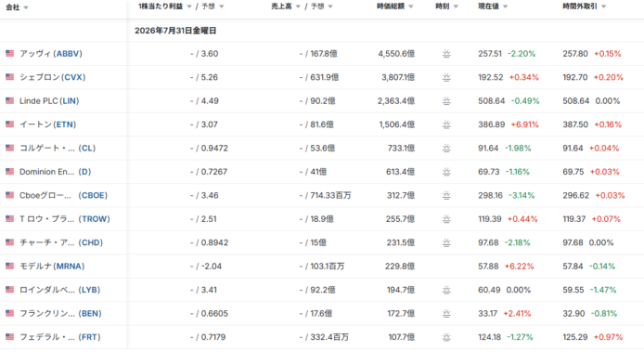Click LYB after-hours change -1.47%

pos(603,290)
